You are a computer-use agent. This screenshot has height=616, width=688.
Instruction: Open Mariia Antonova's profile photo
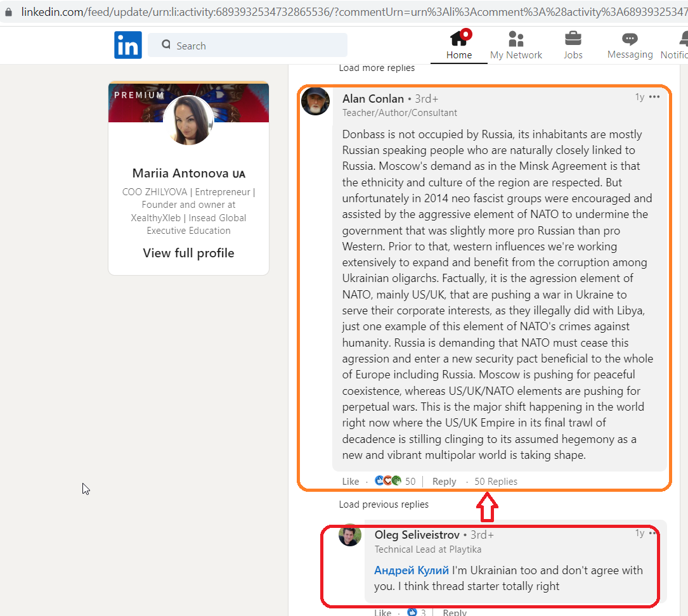tap(189, 120)
